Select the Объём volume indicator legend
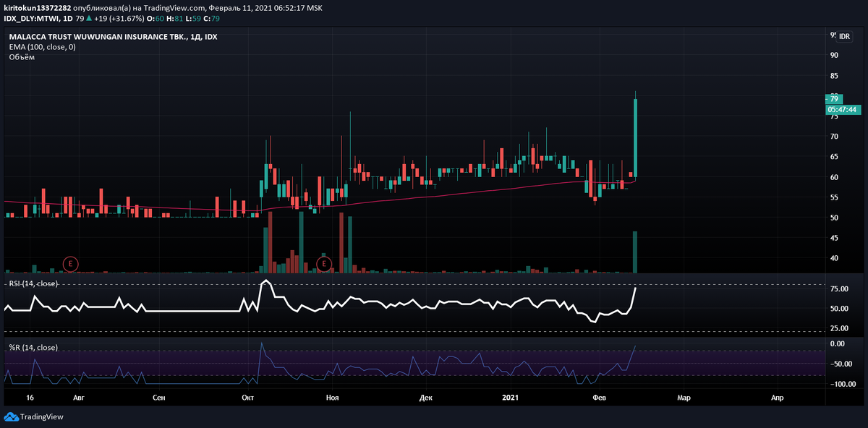The height and width of the screenshot is (428, 868). click(x=22, y=57)
